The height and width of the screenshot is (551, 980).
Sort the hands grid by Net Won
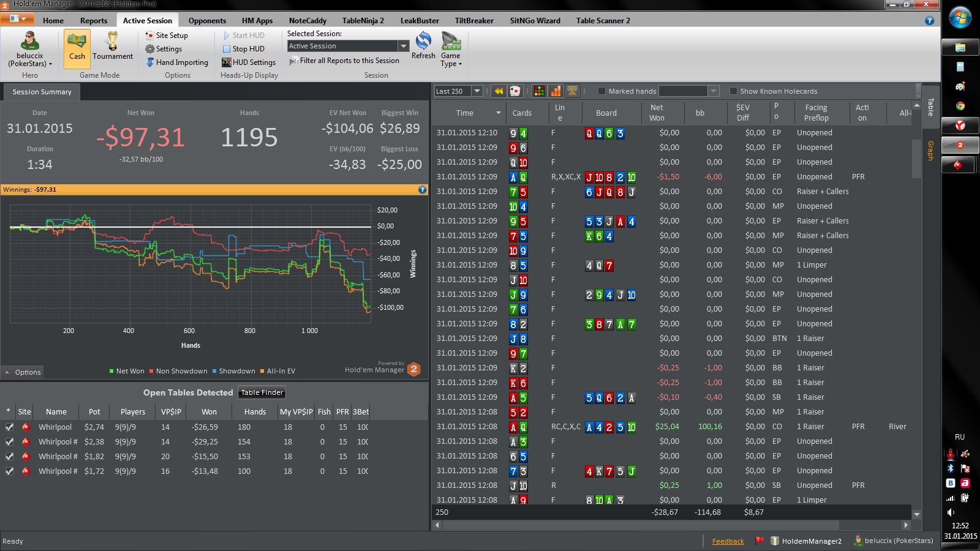pyautogui.click(x=657, y=113)
